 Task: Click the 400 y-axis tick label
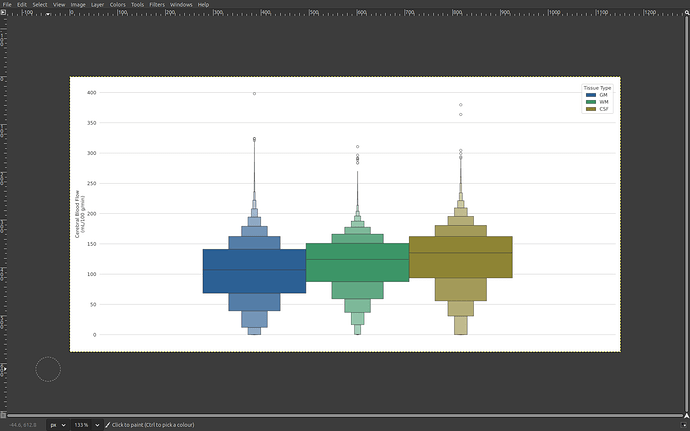click(92, 93)
